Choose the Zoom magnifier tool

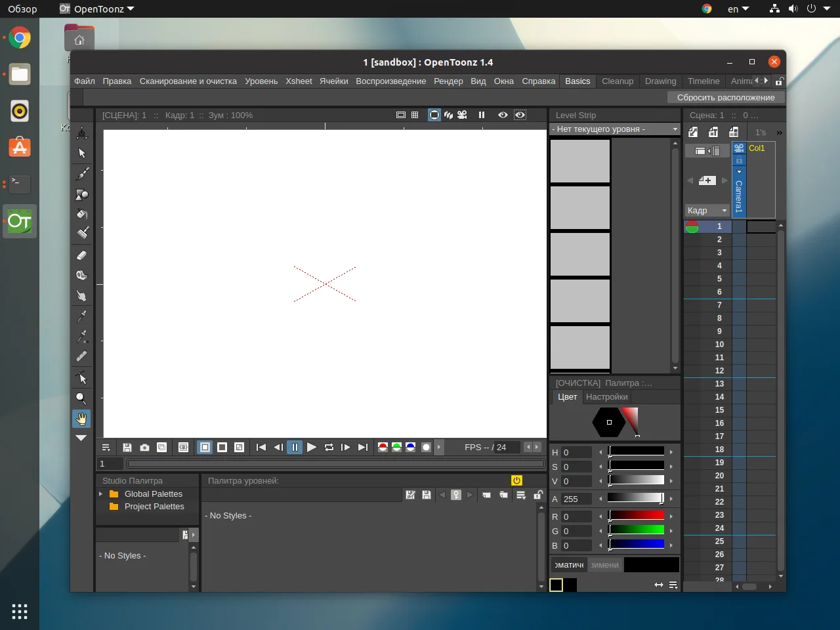(81, 398)
